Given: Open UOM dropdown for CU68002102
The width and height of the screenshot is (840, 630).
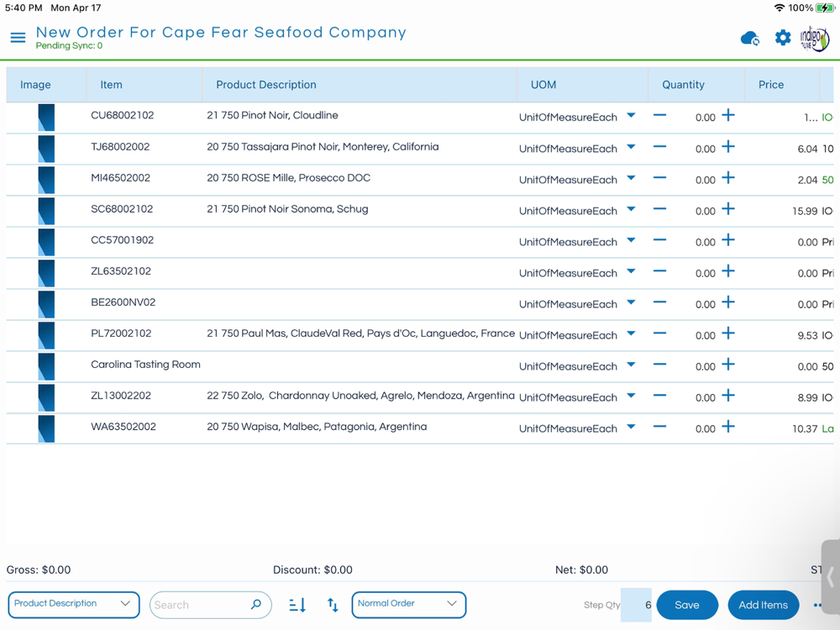Looking at the screenshot, I should (631, 115).
